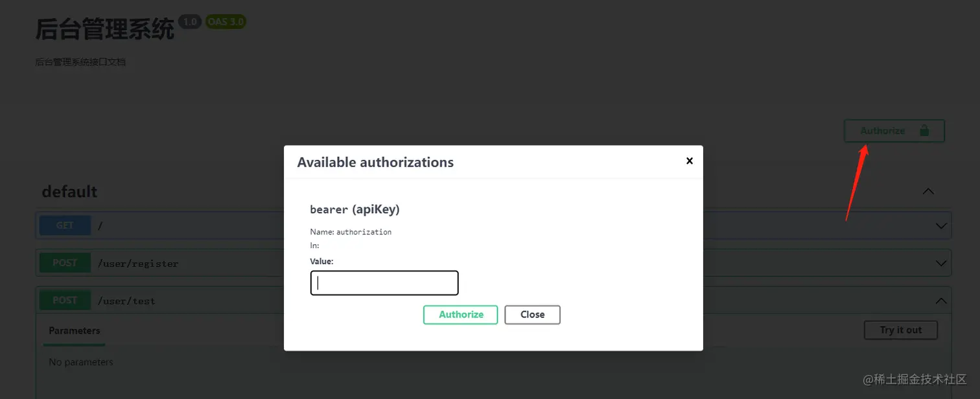Click the 后台管理系统接口文档 description
This screenshot has height=399, width=980.
point(80,62)
